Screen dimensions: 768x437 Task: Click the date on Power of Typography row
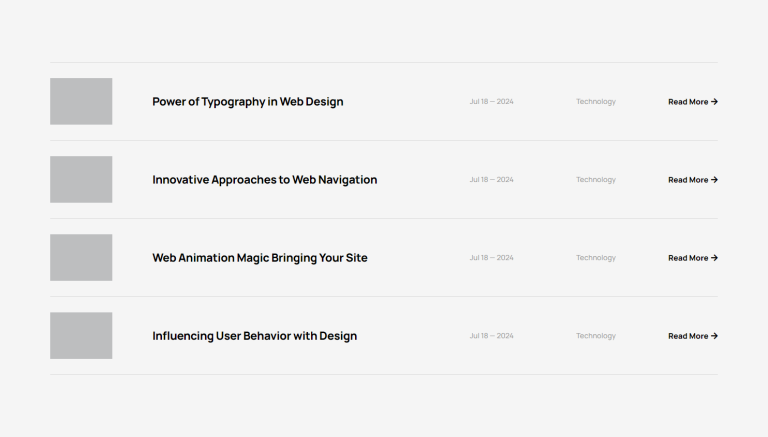point(491,102)
